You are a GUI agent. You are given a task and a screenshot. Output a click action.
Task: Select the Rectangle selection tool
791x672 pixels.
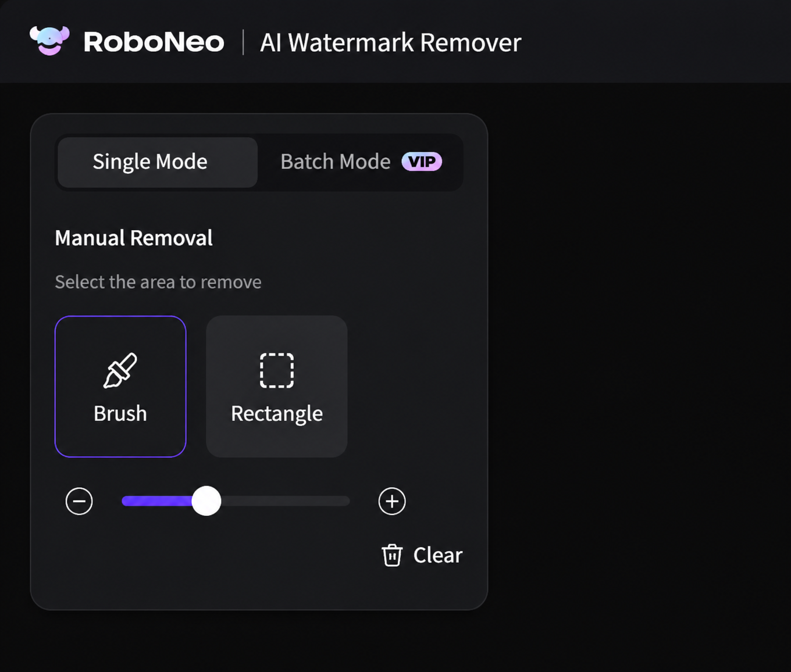pyautogui.click(x=277, y=387)
